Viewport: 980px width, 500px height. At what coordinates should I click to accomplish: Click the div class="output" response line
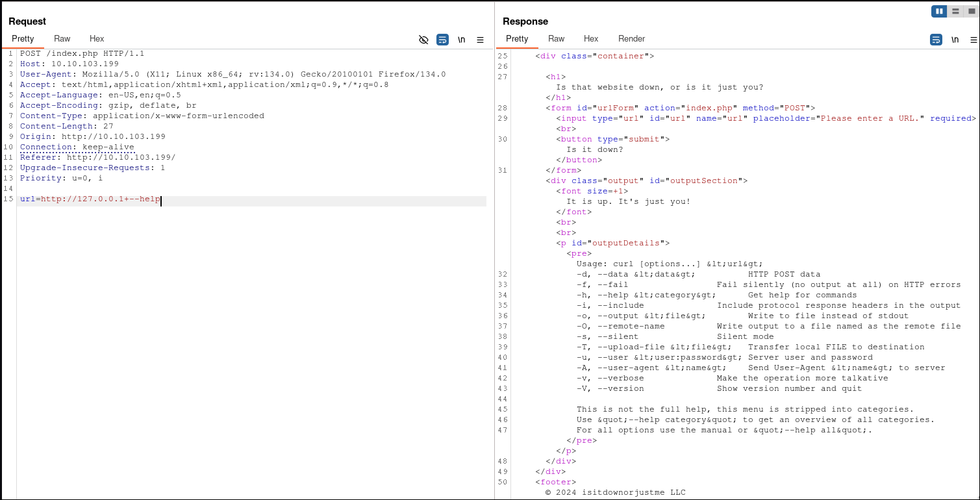[647, 181]
